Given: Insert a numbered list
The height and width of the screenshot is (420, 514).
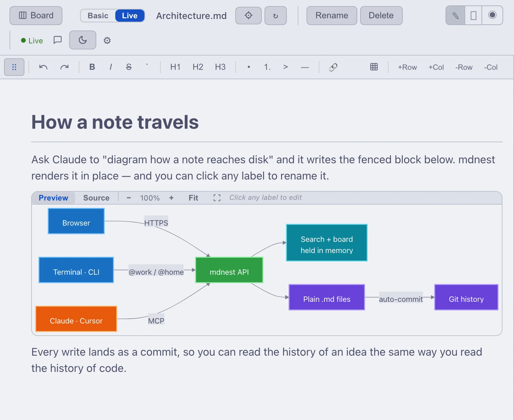Looking at the screenshot, I should coord(267,67).
